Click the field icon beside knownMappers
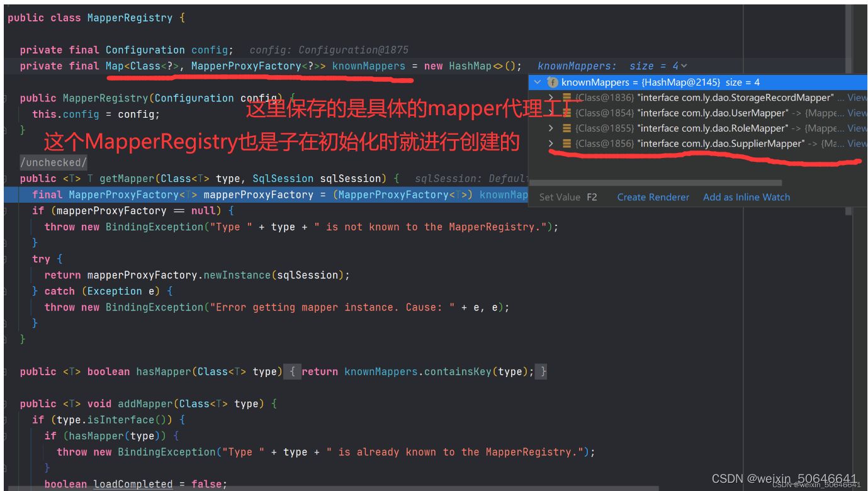 [x=553, y=82]
